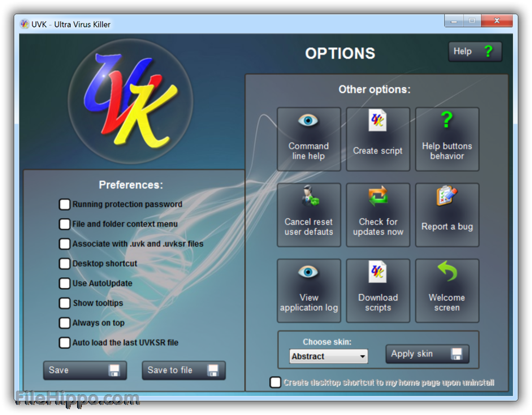Image resolution: width=532 pixels, height=415 pixels.
Task: Click the UVK logo sphere
Action: click(x=130, y=101)
